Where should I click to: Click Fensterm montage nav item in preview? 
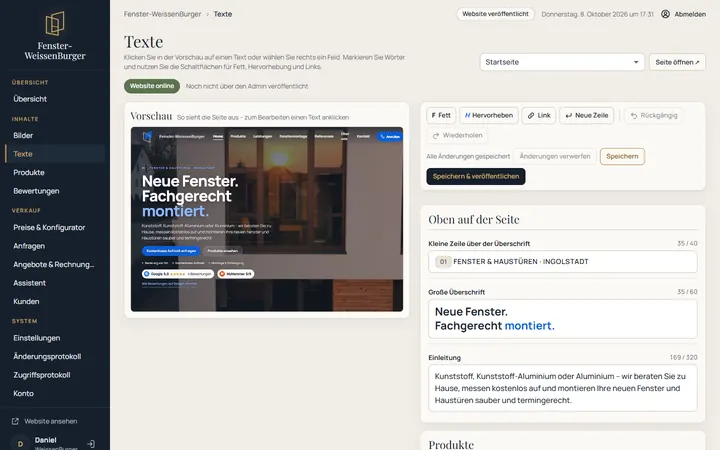point(293,136)
